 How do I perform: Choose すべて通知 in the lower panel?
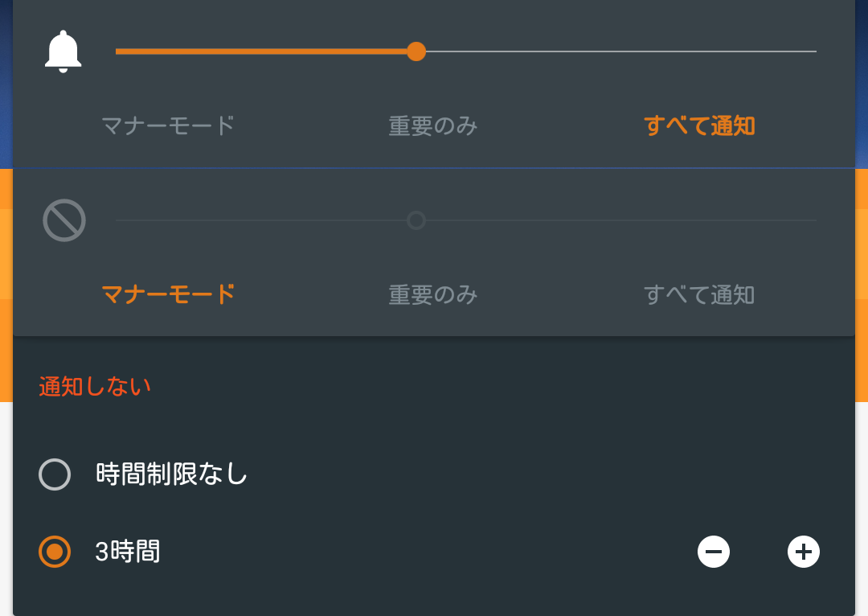(699, 294)
